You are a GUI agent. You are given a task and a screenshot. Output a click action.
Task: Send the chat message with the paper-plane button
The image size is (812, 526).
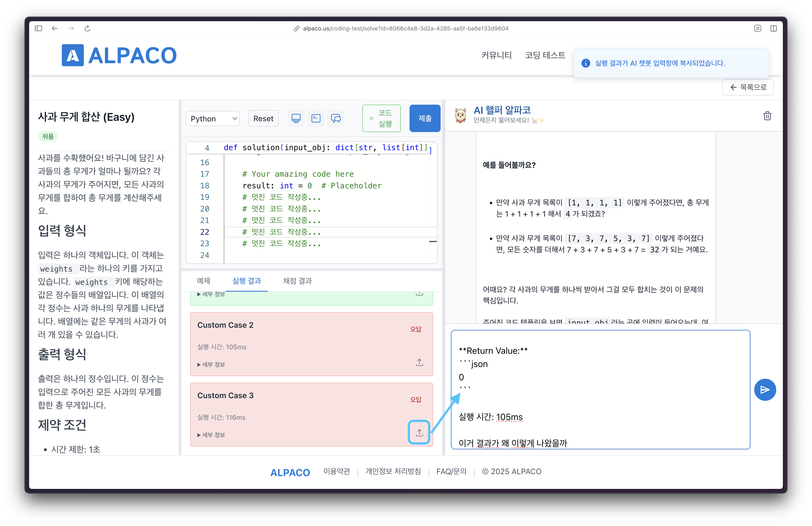click(765, 390)
